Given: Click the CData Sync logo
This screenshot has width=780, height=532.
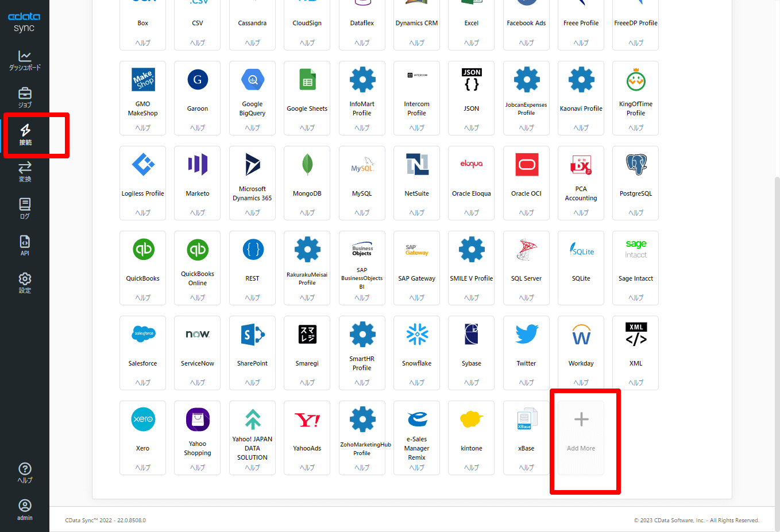Looking at the screenshot, I should point(24,22).
